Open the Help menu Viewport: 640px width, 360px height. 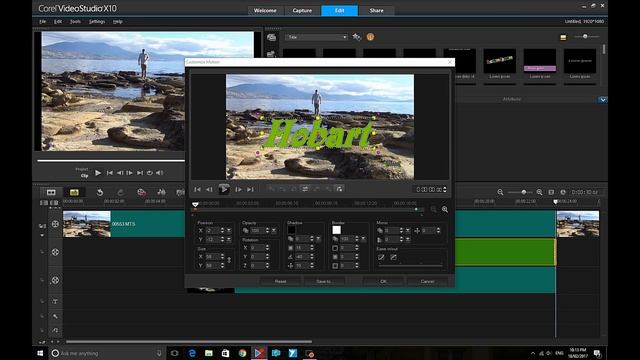[118, 22]
